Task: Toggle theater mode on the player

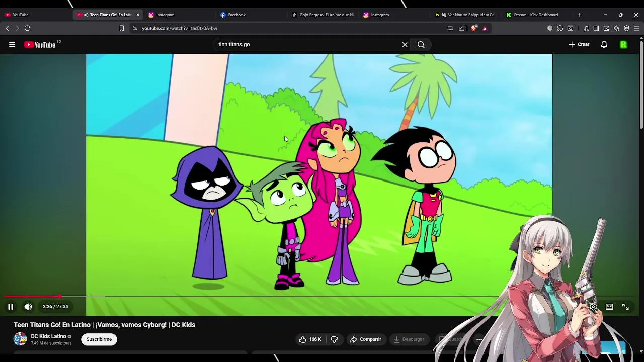Action: pyautogui.click(x=609, y=307)
